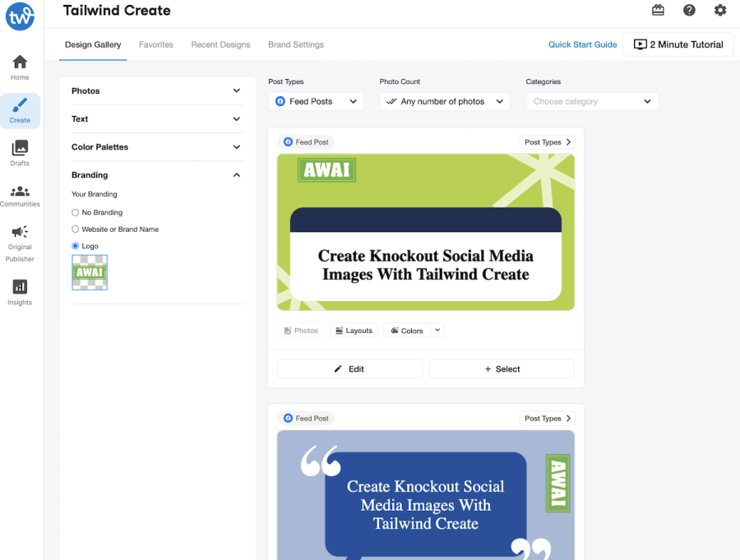Open the settings gear icon
Image resolution: width=740 pixels, height=560 pixels.
(x=720, y=10)
